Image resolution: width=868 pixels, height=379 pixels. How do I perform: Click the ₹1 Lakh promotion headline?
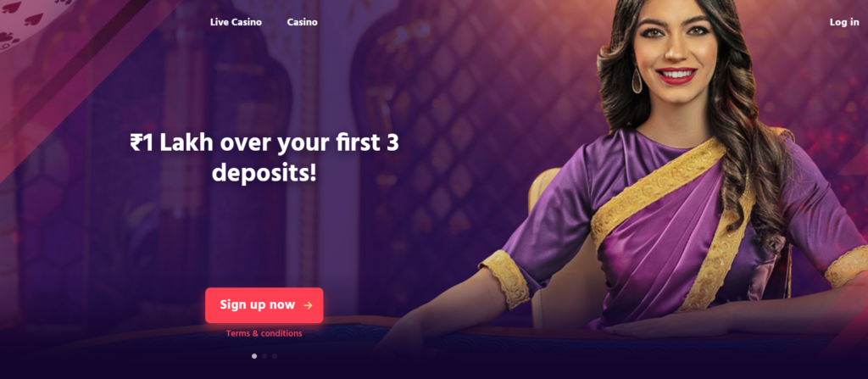point(264,158)
